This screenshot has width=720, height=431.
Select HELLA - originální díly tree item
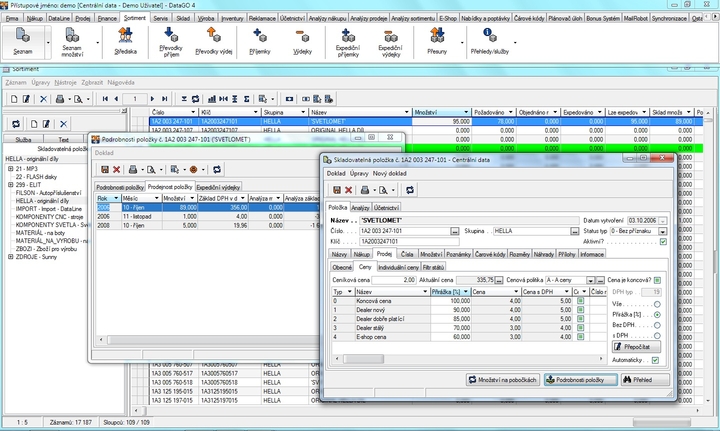click(x=42, y=201)
